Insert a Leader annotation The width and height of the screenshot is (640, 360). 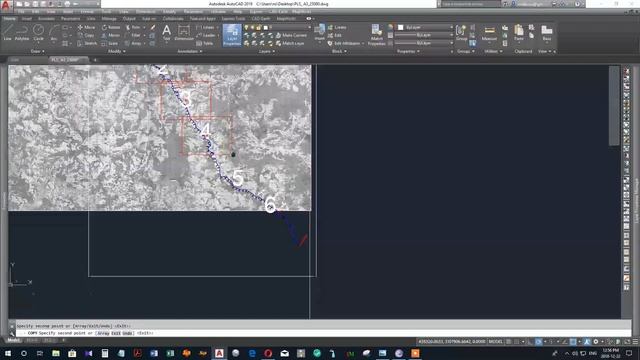(206, 36)
